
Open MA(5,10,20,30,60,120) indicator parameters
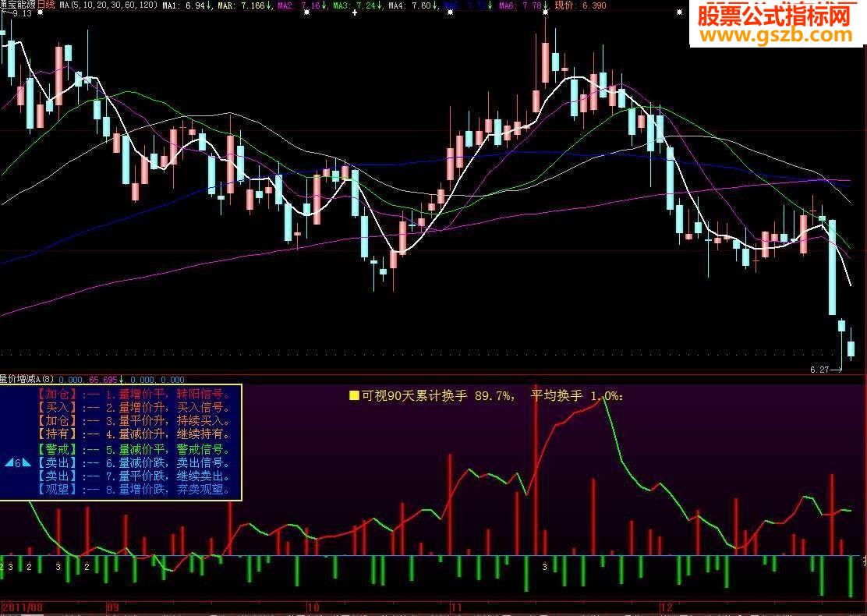point(108,5)
